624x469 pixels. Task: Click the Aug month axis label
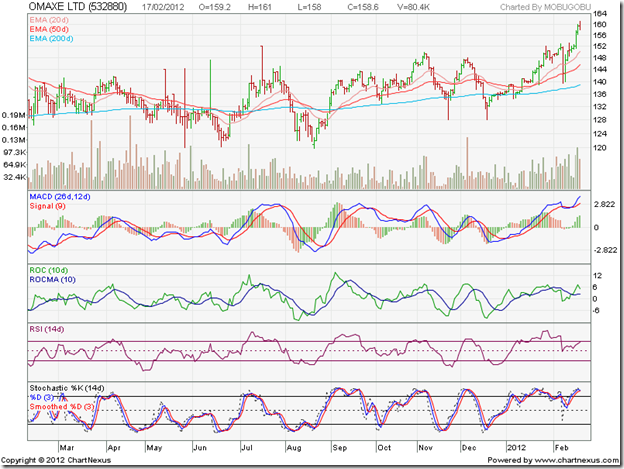coord(294,448)
